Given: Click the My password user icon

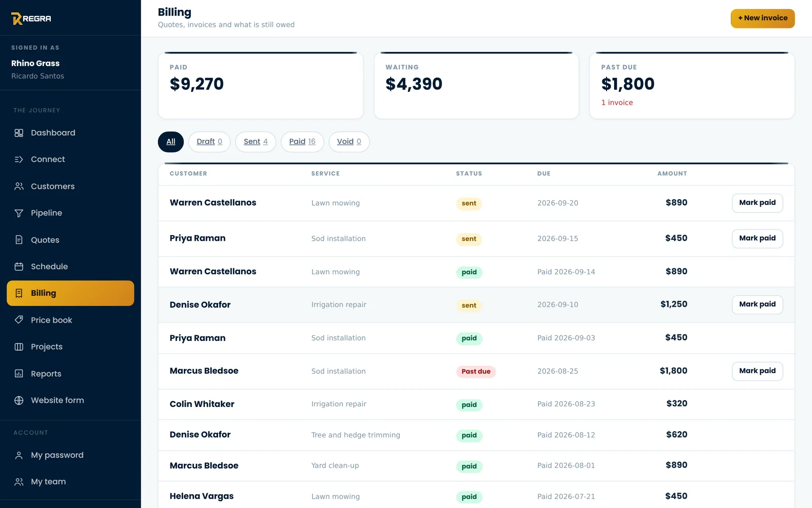Looking at the screenshot, I should point(19,455).
